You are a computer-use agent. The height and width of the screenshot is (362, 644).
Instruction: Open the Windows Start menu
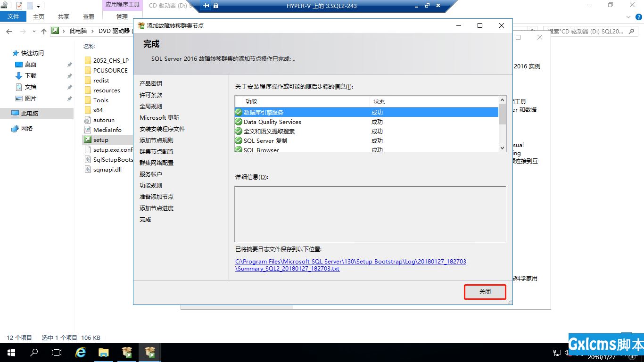(x=11, y=352)
